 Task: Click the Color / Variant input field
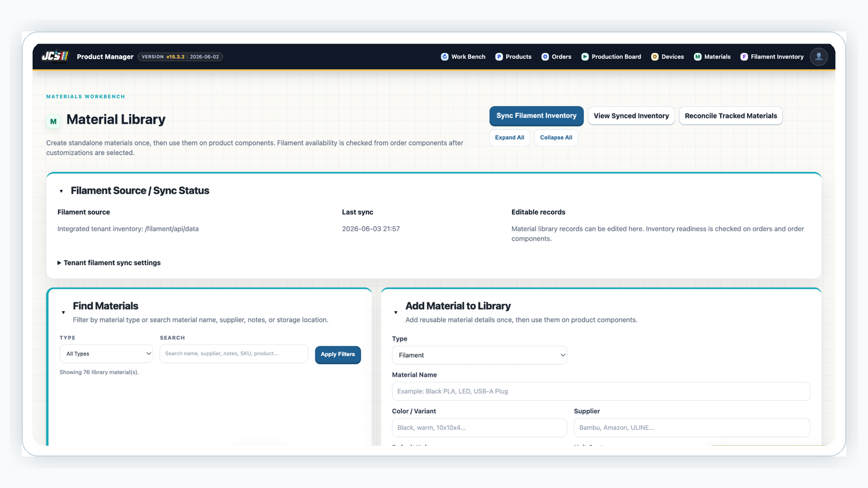[x=480, y=427]
